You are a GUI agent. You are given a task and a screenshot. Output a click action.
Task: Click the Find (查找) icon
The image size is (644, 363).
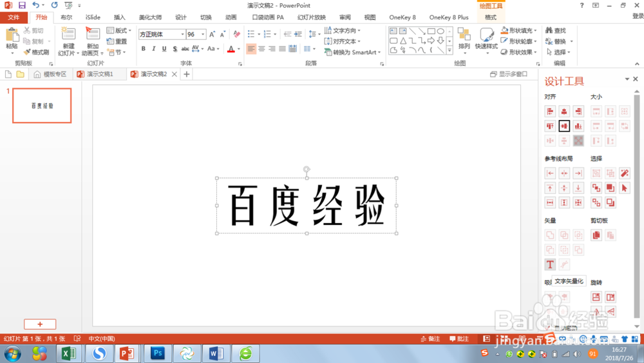click(x=556, y=30)
